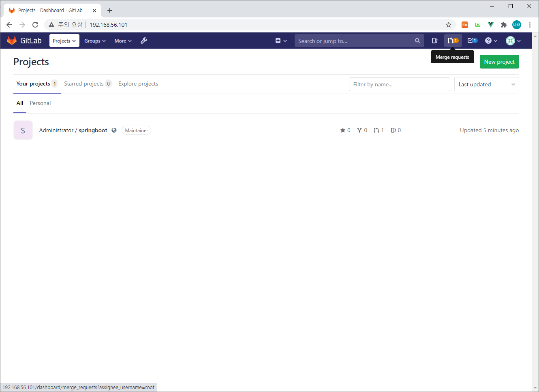The height and width of the screenshot is (392, 539).
Task: Open Chrome three-dot menu
Action: (x=530, y=25)
